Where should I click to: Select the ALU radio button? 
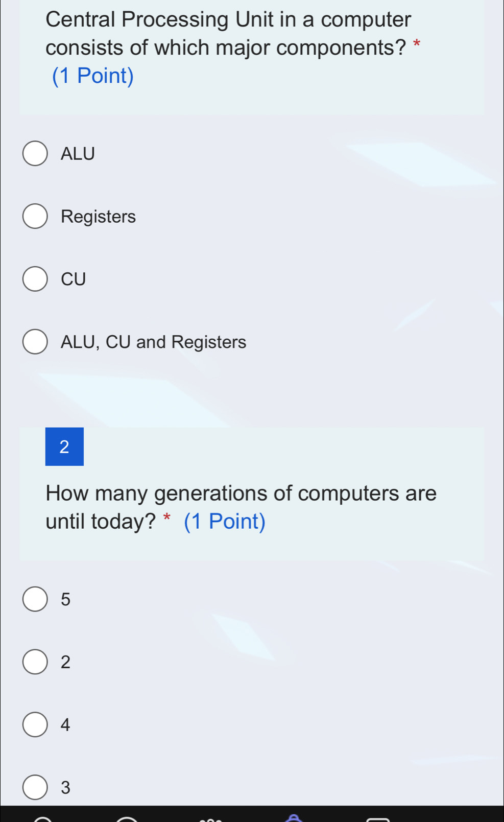point(35,154)
